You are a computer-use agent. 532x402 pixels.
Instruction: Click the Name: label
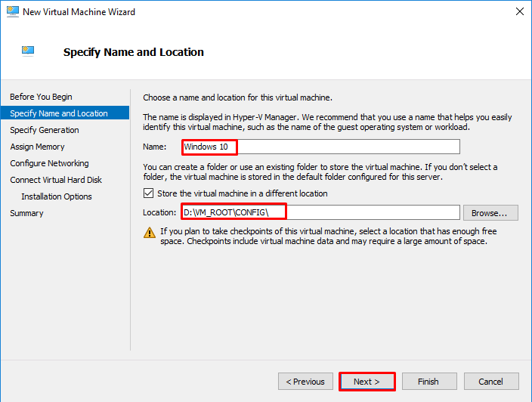155,147
